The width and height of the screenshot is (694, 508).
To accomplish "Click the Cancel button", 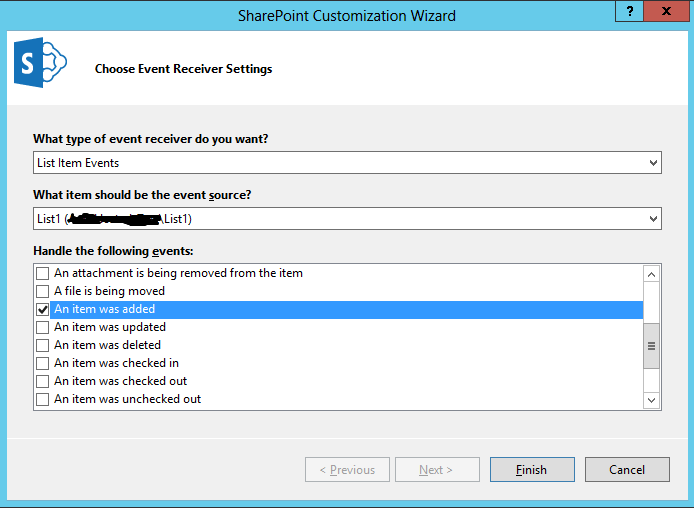I will click(627, 470).
